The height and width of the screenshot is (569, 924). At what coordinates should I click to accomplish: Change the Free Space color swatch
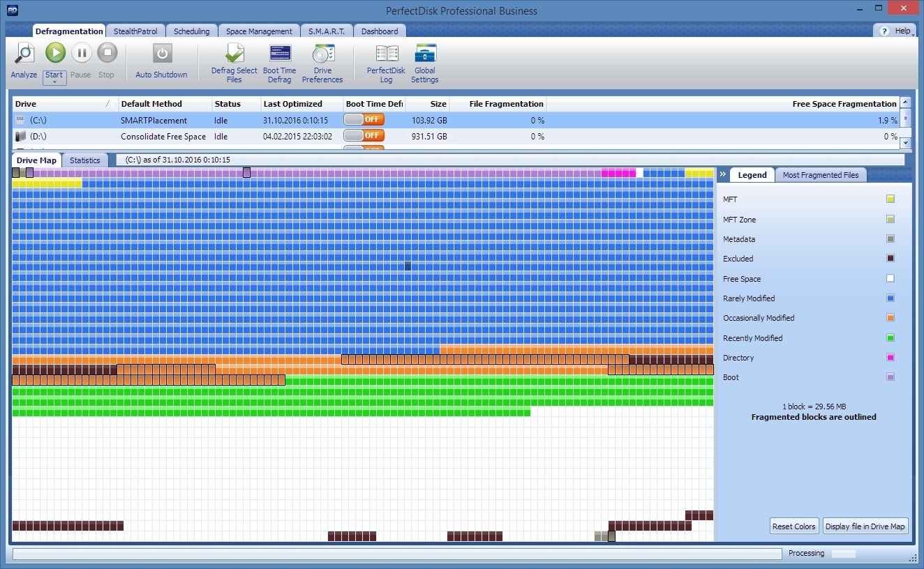(890, 278)
